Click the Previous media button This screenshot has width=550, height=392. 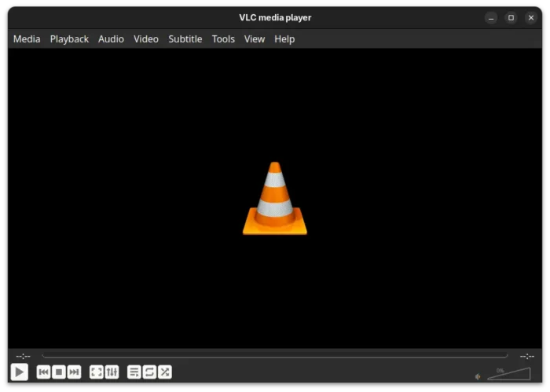point(44,372)
